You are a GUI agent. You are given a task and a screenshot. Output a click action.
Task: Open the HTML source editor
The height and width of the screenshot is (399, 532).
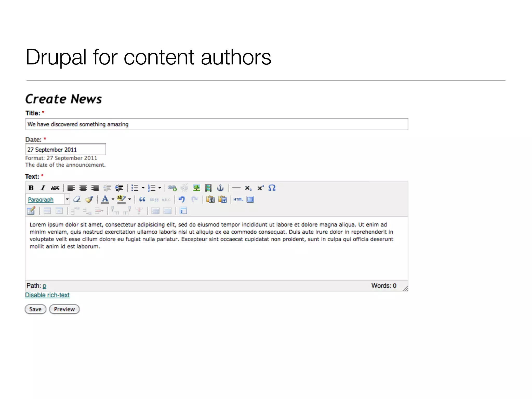pyautogui.click(x=238, y=199)
